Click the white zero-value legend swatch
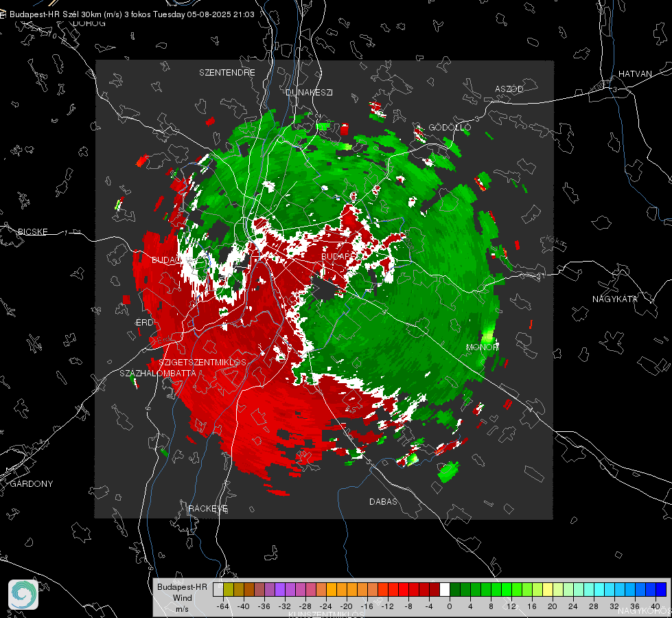This screenshot has height=618, width=672. (445, 589)
